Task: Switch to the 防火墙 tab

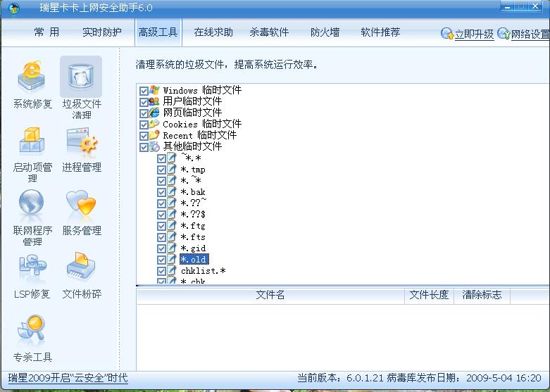Action: click(325, 32)
